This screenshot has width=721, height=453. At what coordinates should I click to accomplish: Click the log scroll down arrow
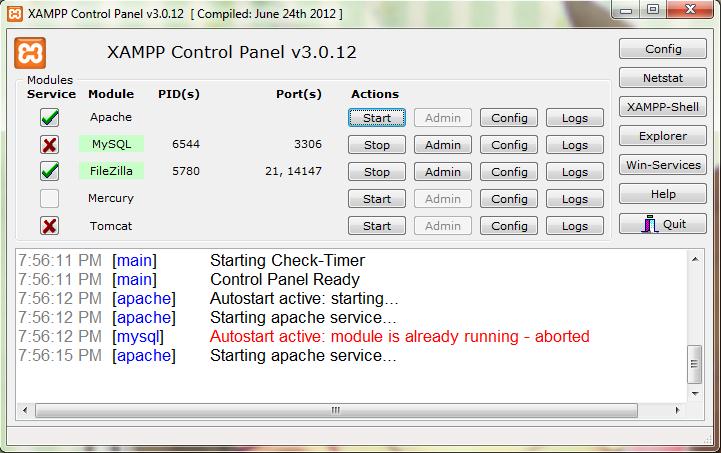695,394
